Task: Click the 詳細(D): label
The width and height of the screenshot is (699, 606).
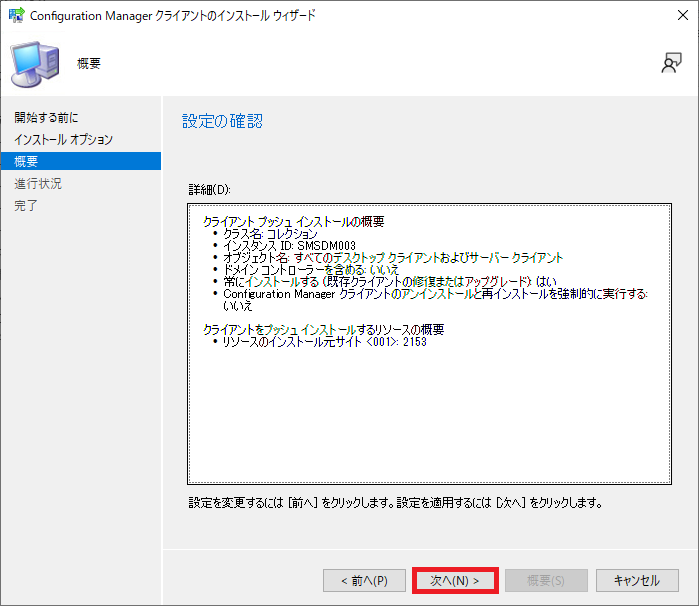Action: tap(210, 189)
